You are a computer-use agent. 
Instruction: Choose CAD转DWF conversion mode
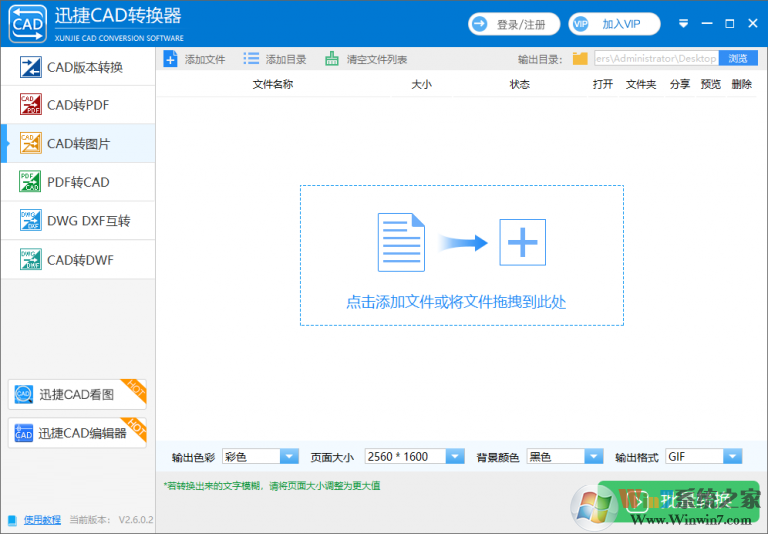click(78, 260)
